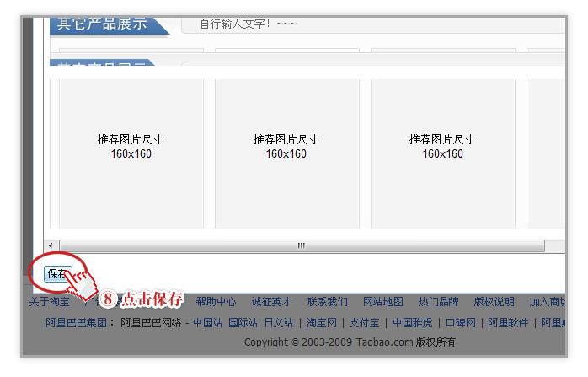The height and width of the screenshot is (377, 588).
Task: Go to the 中国站 link
Action: click(207, 322)
